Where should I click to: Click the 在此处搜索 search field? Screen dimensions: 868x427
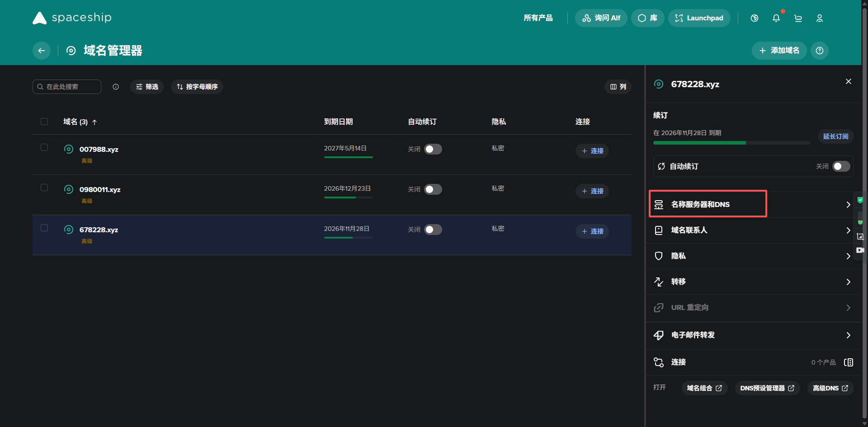[x=67, y=87]
